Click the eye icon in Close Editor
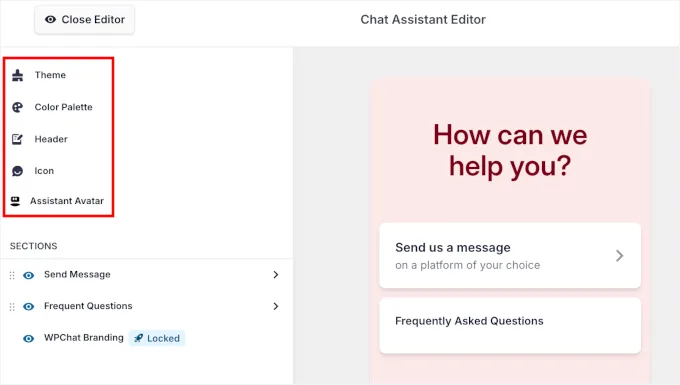The width and height of the screenshot is (680, 385). 50,20
